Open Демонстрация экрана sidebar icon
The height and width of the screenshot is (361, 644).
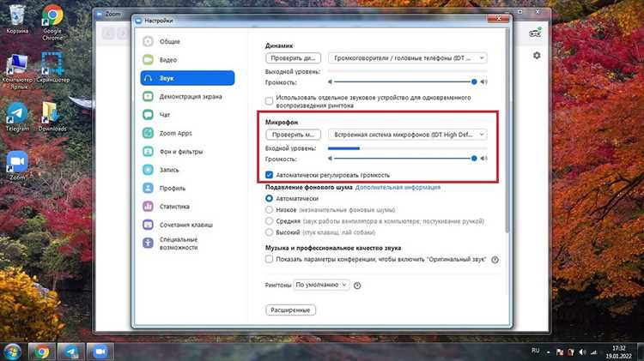coord(148,96)
